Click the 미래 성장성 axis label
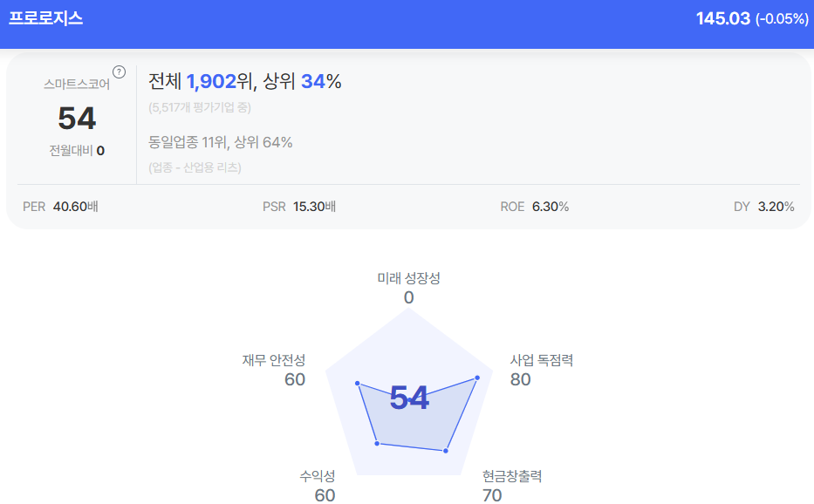Viewport: 814px width, 504px height. click(x=408, y=278)
